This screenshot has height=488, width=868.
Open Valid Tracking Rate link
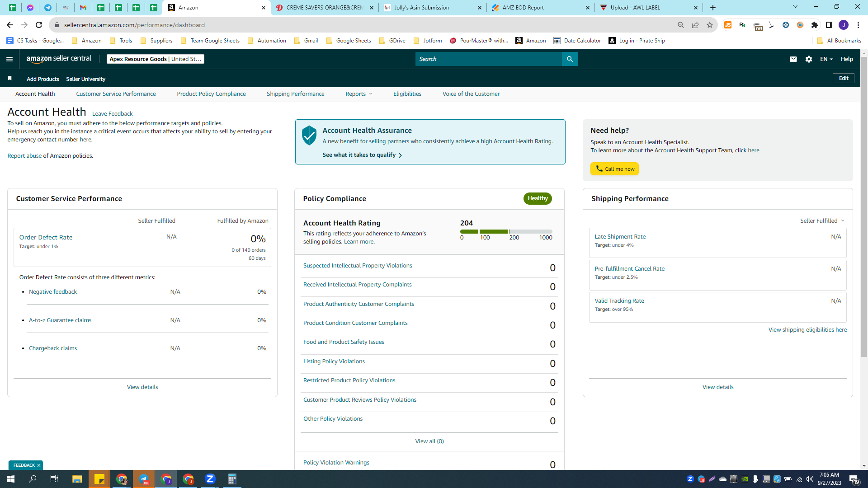click(619, 301)
